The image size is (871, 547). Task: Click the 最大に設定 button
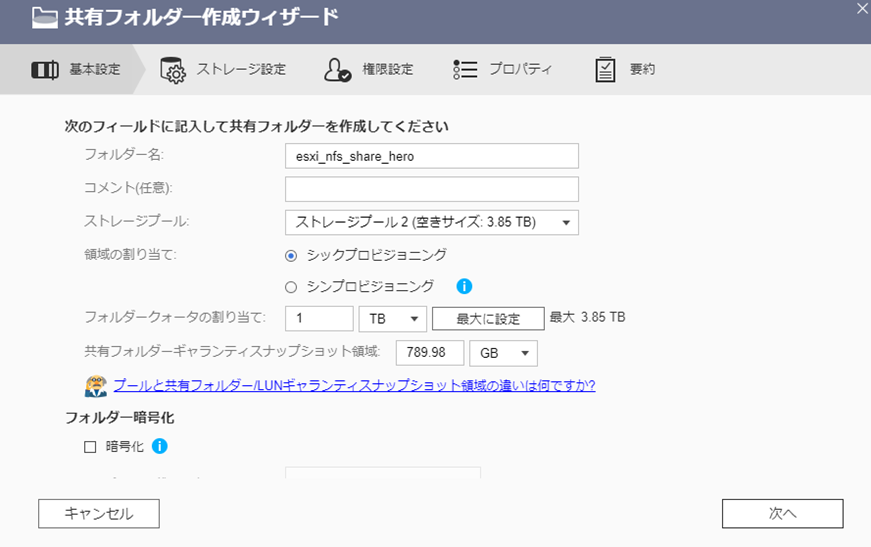coord(488,319)
